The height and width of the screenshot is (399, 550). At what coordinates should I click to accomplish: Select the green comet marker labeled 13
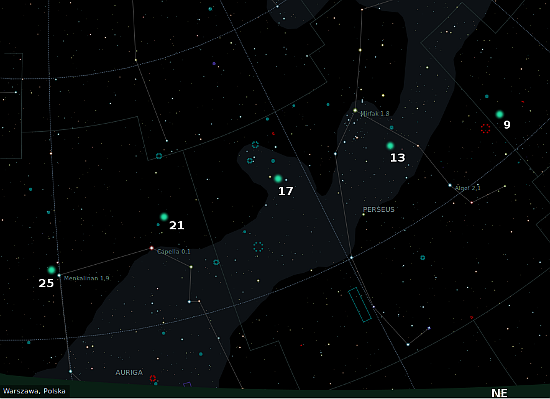pyautogui.click(x=390, y=146)
